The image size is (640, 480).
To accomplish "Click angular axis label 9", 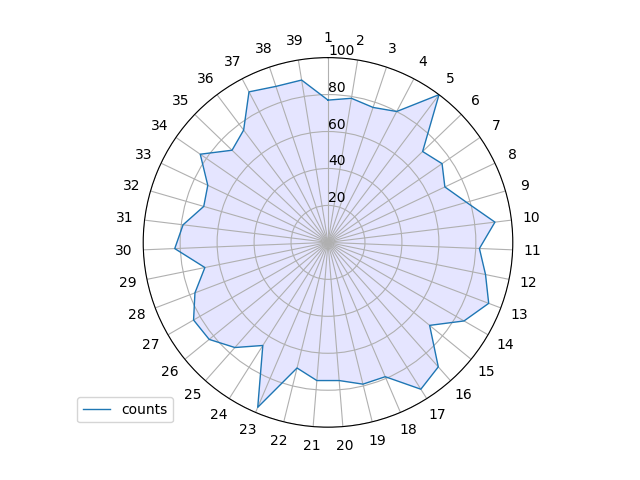I will tap(525, 185).
